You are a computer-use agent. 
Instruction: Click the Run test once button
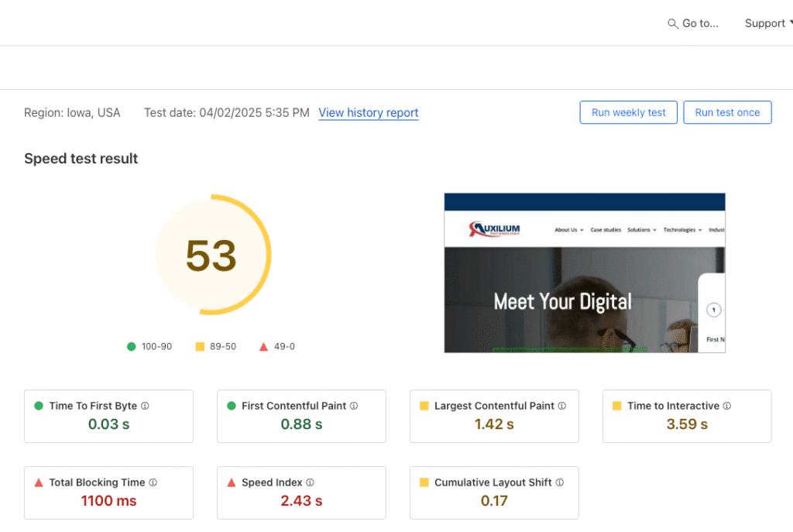click(727, 112)
